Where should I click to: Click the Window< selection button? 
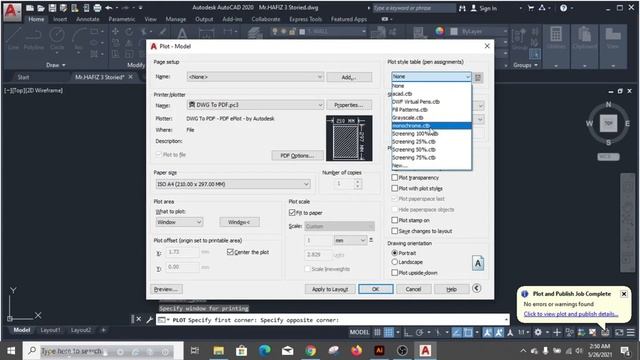[x=239, y=222]
